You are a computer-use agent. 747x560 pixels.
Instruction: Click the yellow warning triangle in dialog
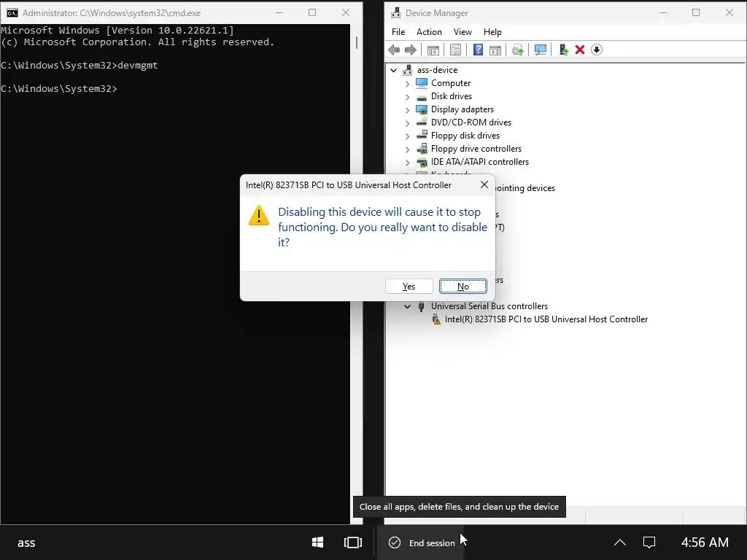pyautogui.click(x=259, y=215)
